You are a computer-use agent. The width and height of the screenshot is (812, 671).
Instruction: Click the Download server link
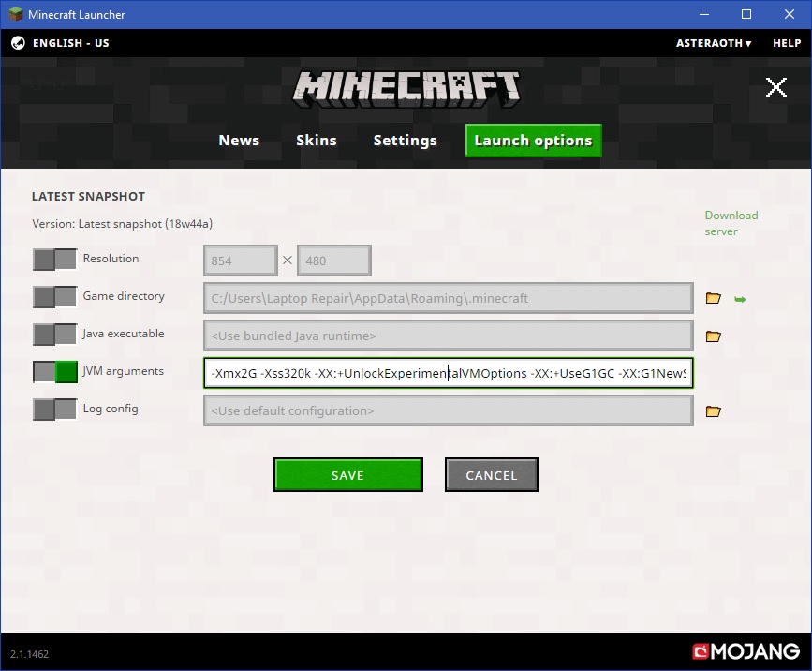(731, 223)
